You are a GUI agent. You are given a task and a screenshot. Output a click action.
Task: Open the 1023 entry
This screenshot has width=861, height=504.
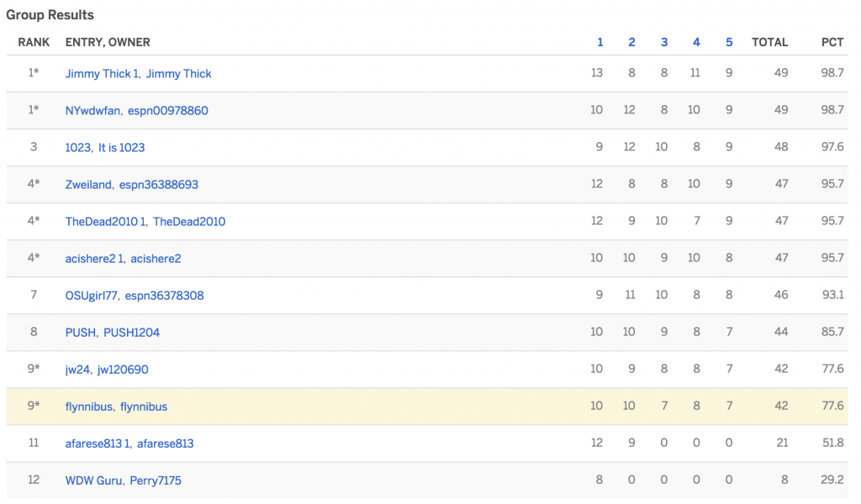coord(78,148)
